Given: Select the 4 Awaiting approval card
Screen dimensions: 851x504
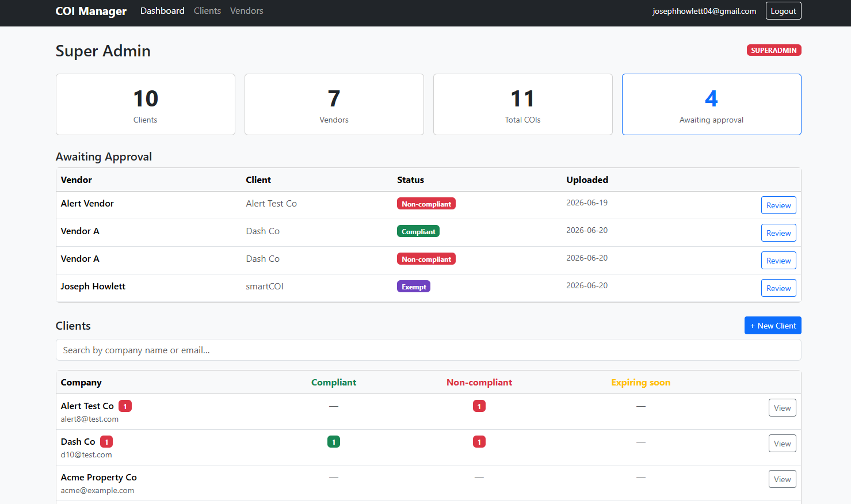Looking at the screenshot, I should 712,105.
